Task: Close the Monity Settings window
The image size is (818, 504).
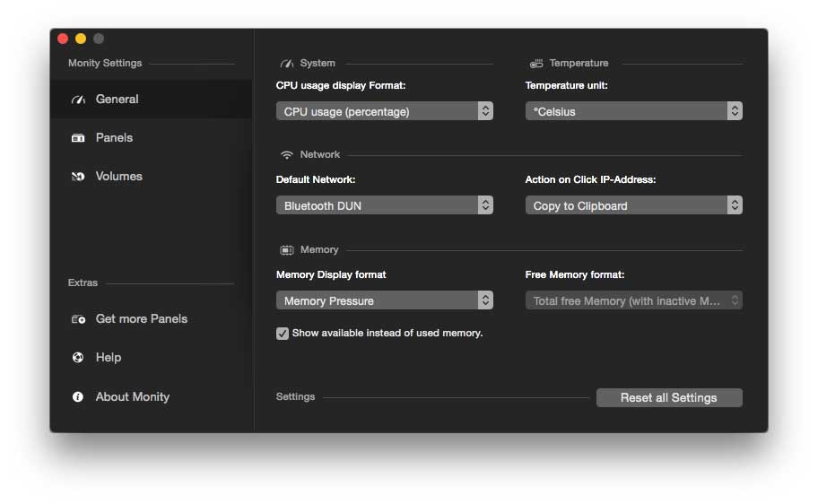Action: [63, 39]
